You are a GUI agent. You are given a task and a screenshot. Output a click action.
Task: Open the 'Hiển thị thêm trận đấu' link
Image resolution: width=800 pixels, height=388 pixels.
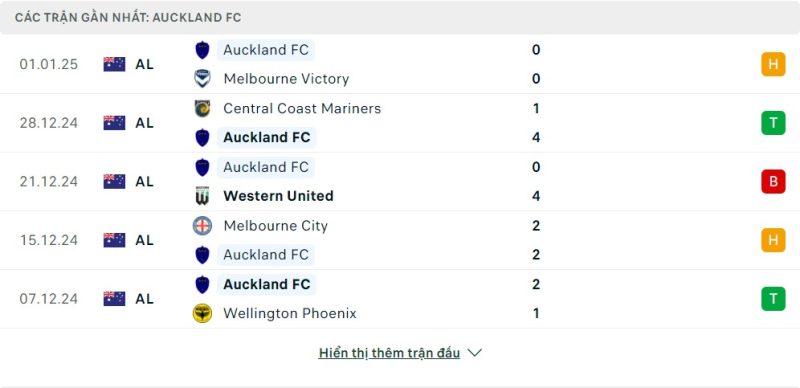point(389,353)
